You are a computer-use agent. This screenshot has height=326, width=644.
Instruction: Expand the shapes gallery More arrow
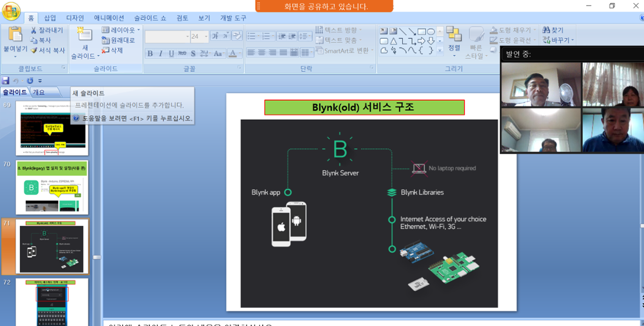(x=440, y=50)
